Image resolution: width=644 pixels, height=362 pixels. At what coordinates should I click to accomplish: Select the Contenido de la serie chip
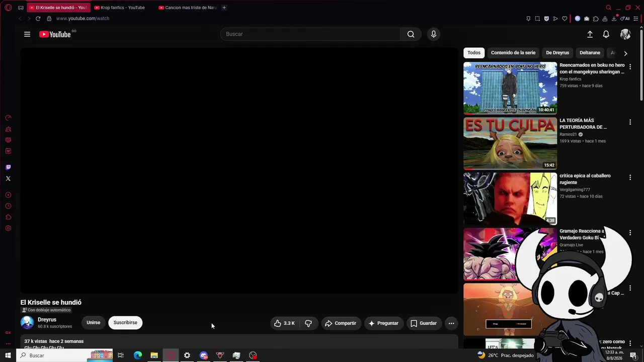pos(513,53)
